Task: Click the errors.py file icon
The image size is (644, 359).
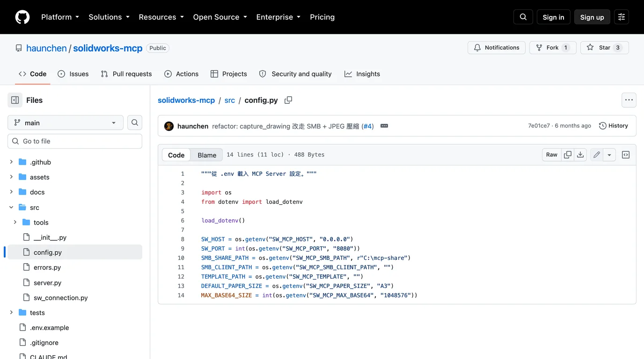Action: (26, 267)
